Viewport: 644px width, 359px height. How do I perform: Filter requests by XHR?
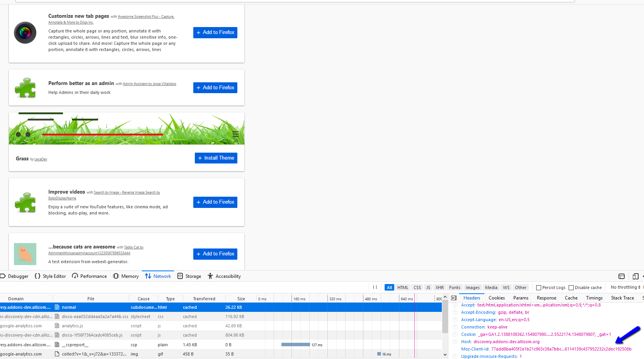(x=440, y=288)
